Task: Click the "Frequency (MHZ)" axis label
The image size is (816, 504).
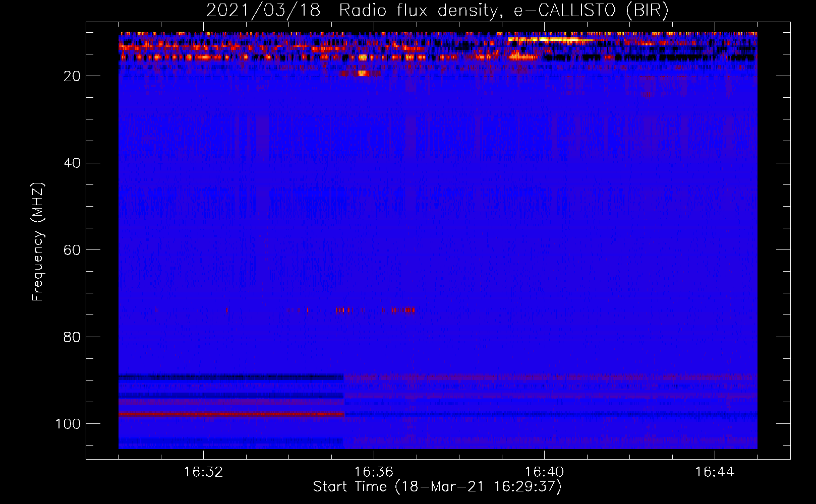Action: click(x=38, y=242)
